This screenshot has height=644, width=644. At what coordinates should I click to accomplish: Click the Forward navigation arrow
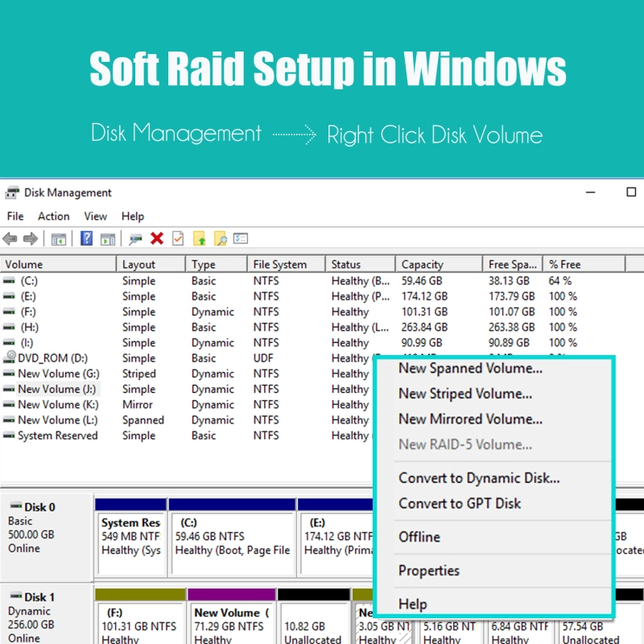(x=31, y=239)
